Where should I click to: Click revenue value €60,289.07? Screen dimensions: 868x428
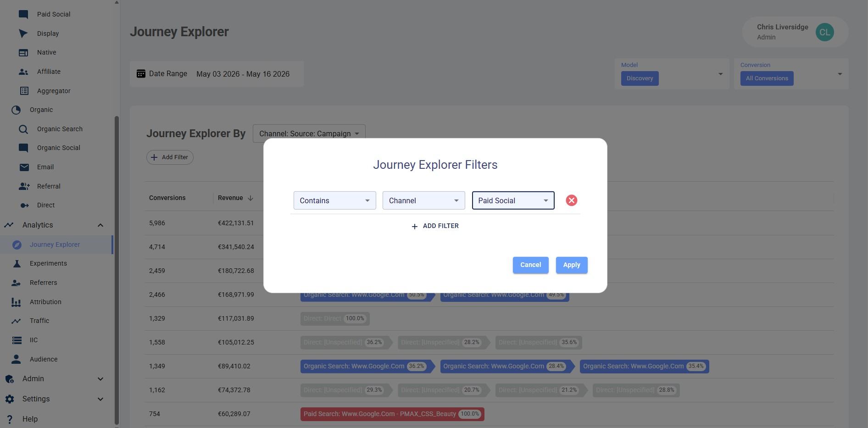234,414
